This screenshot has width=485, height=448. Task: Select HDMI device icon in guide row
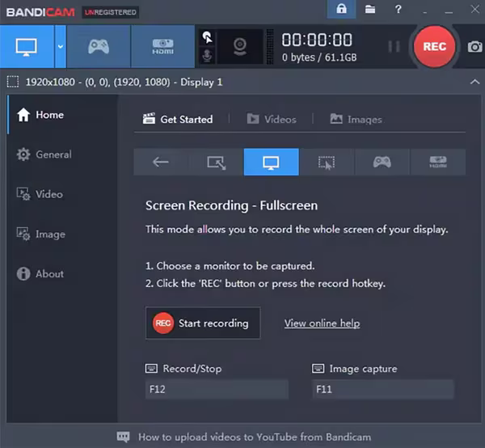(437, 162)
